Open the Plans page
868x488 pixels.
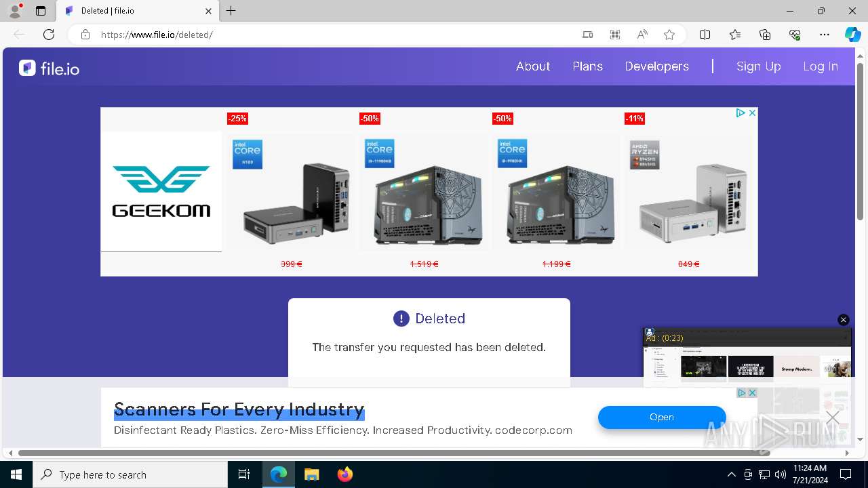587,66
